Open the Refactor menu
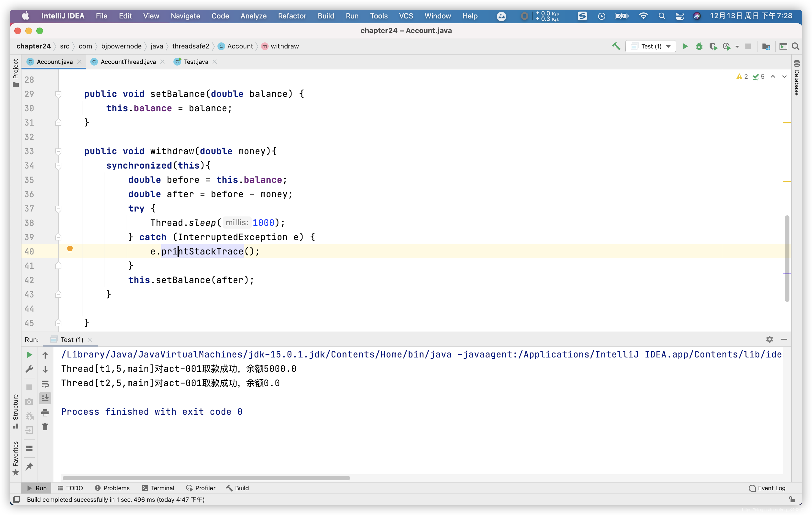The image size is (812, 515). 292,16
